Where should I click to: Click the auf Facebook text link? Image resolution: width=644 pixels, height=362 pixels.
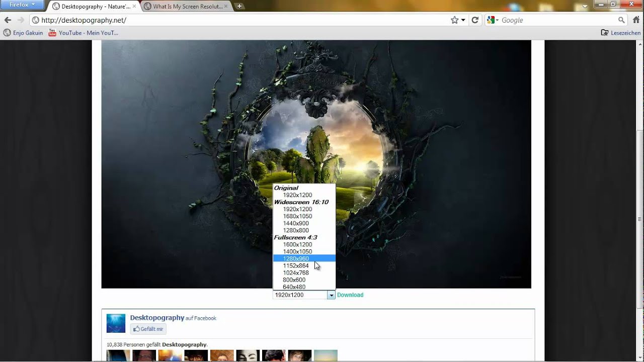click(201, 318)
